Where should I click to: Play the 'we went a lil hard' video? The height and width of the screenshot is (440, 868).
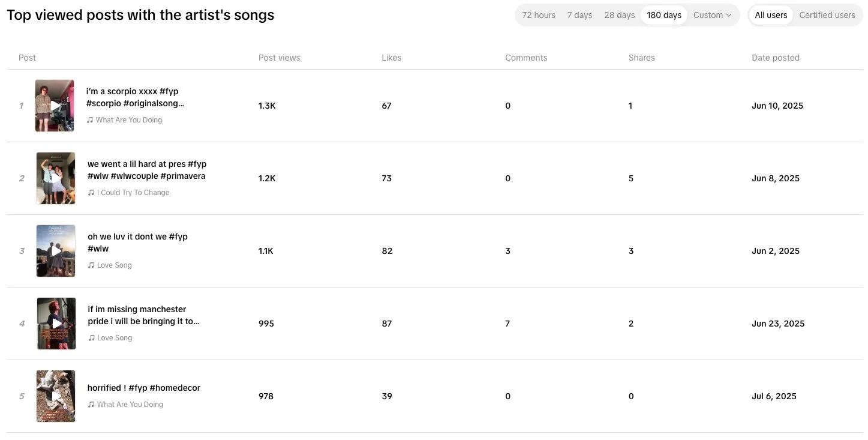[x=56, y=178]
